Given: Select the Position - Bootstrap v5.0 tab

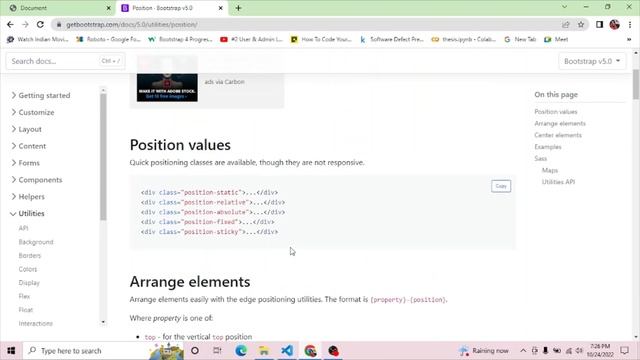Looking at the screenshot, I should tap(171, 8).
